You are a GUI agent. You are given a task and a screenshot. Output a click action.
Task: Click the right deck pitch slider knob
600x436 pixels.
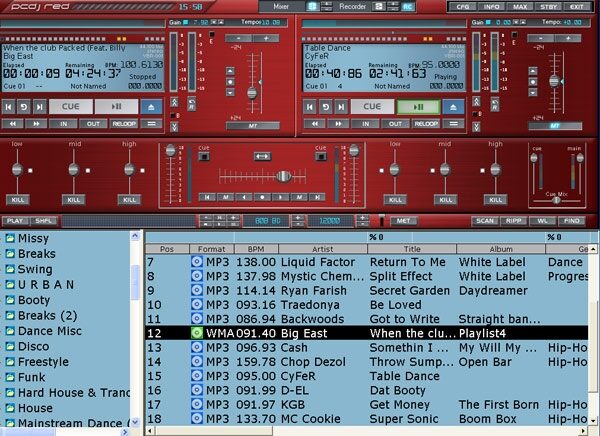pyautogui.click(x=554, y=81)
